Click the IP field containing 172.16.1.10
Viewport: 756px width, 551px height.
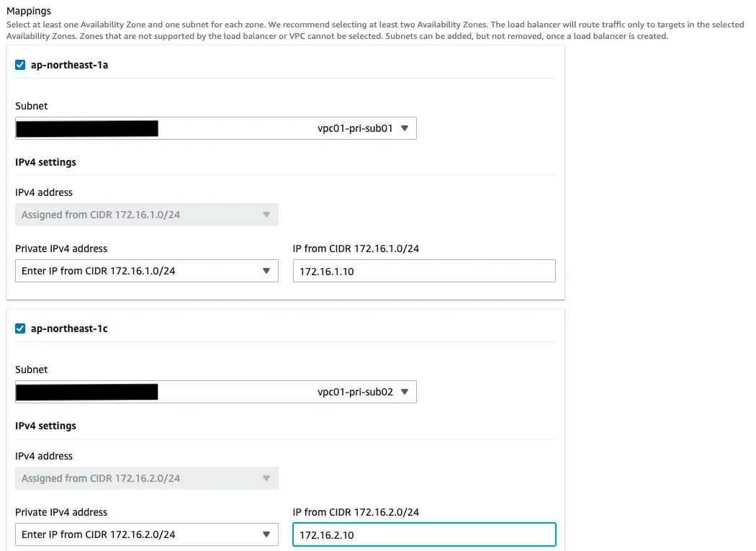click(x=424, y=271)
